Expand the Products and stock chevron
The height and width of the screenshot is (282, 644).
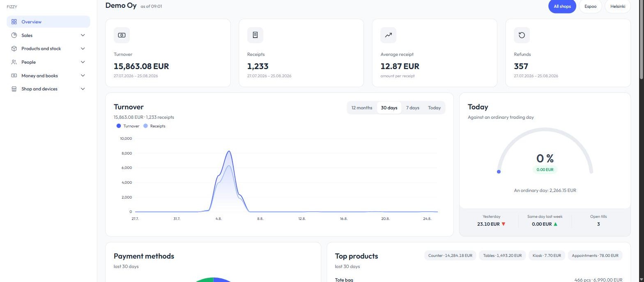[x=83, y=49]
